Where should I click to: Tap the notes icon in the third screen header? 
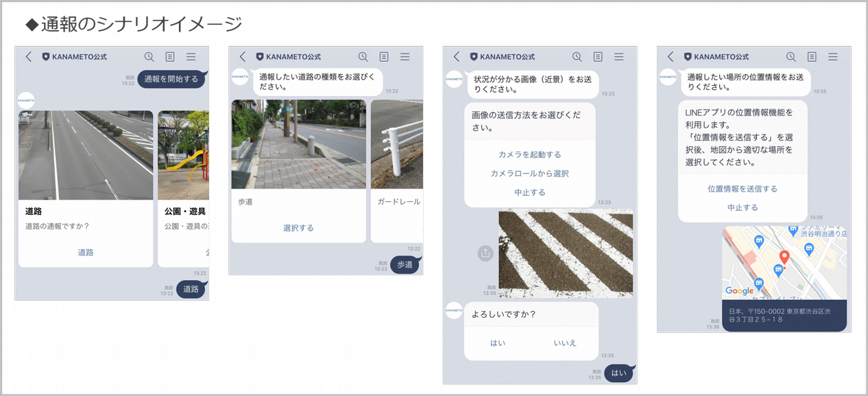tap(598, 57)
